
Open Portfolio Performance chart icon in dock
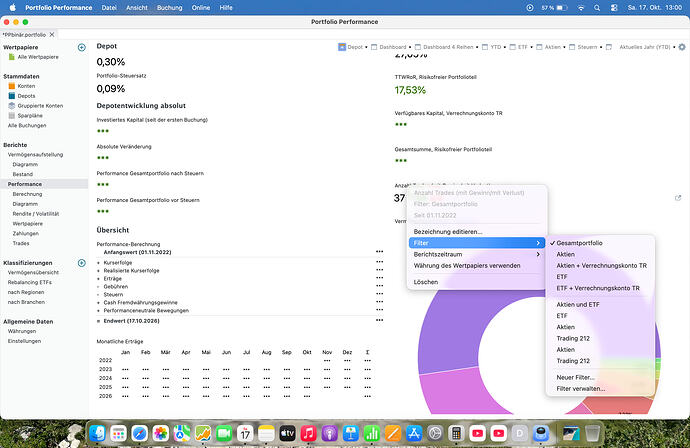(x=203, y=434)
